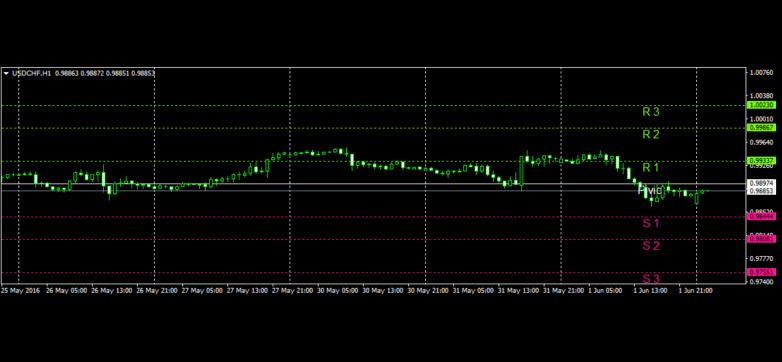Select the 0.98444 pink price tag
This screenshot has height=362, width=782.
pyautogui.click(x=762, y=216)
